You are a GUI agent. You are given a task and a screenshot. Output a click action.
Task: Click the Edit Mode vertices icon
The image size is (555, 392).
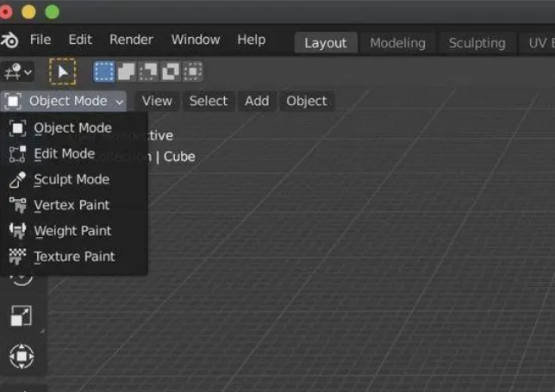pyautogui.click(x=17, y=154)
